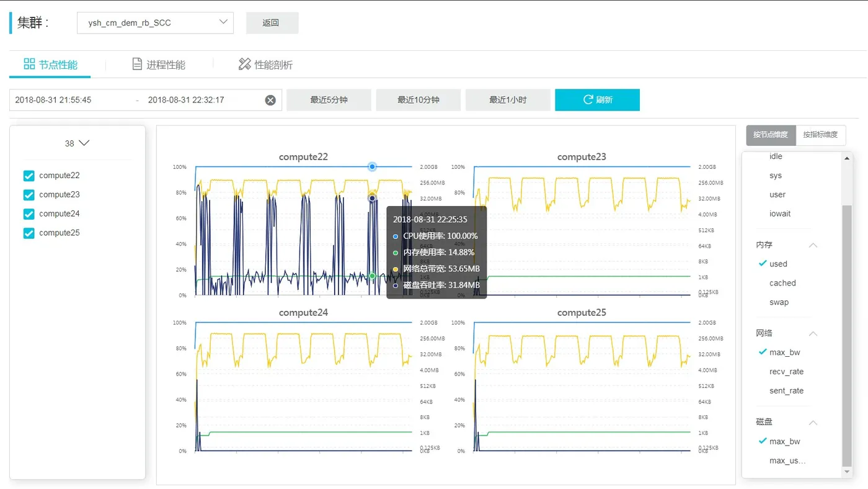Image resolution: width=868 pixels, height=489 pixels.
Task: Click the tooltip row 磁盘吞吐率: 31.84MB
Action: 436,285
